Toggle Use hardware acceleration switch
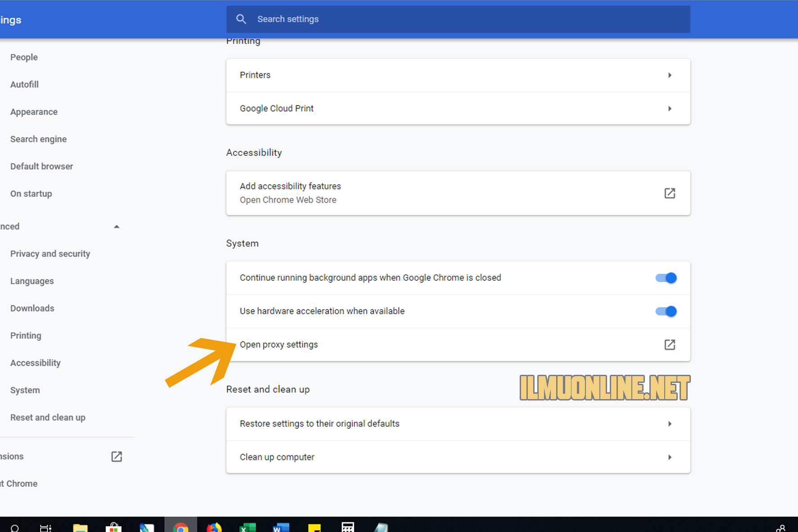The height and width of the screenshot is (532, 798). 666,311
